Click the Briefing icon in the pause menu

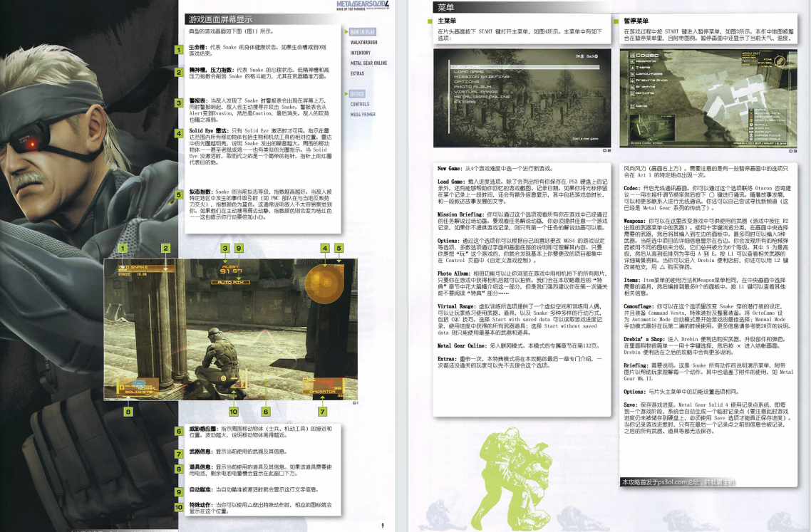click(633, 86)
